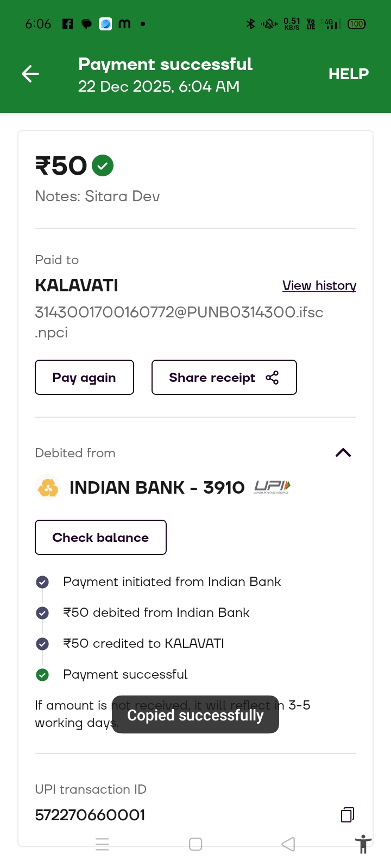Click the View history link
Viewport: 391px width, 868px height.
pyautogui.click(x=319, y=285)
